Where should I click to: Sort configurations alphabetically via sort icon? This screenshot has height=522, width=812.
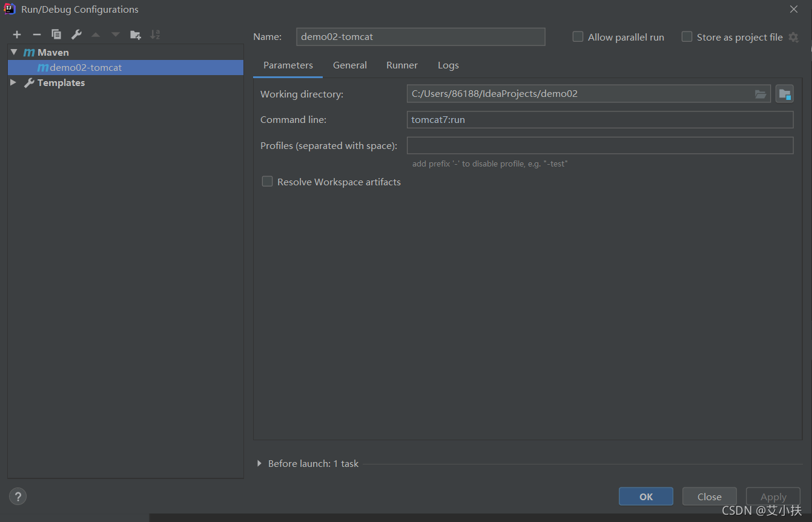click(x=156, y=35)
